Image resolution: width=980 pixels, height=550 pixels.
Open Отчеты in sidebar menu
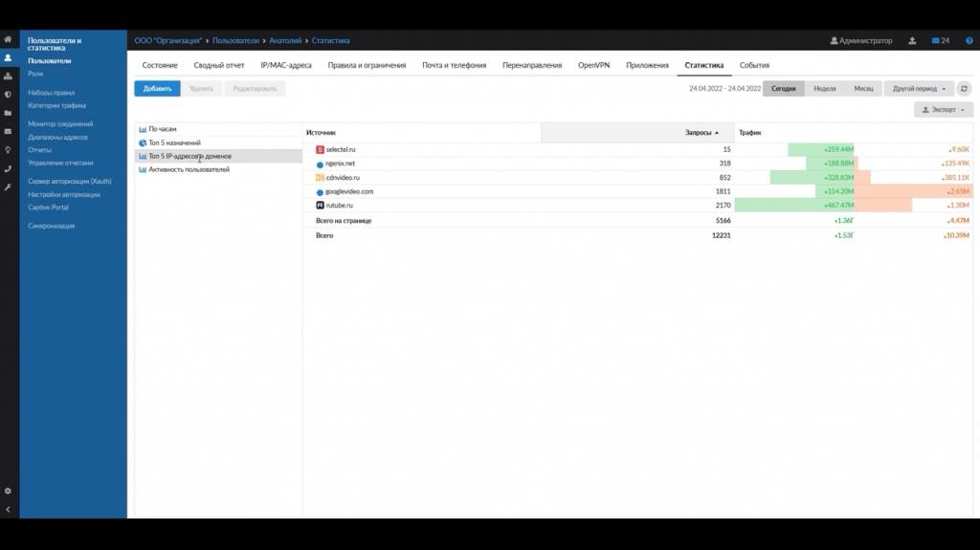(x=39, y=150)
